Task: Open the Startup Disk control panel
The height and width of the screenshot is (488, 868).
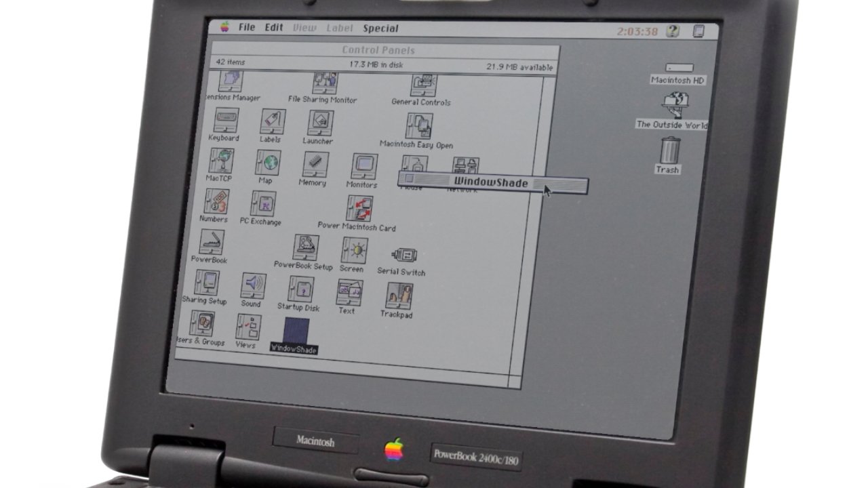Action: coord(300,289)
